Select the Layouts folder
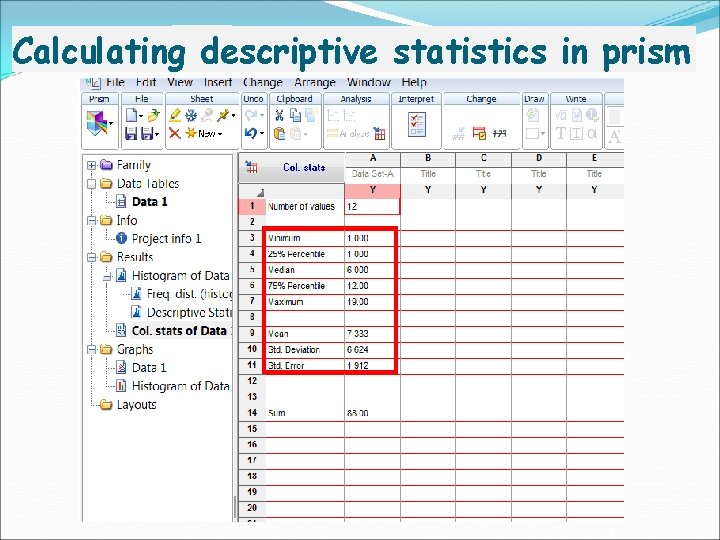 [x=136, y=405]
